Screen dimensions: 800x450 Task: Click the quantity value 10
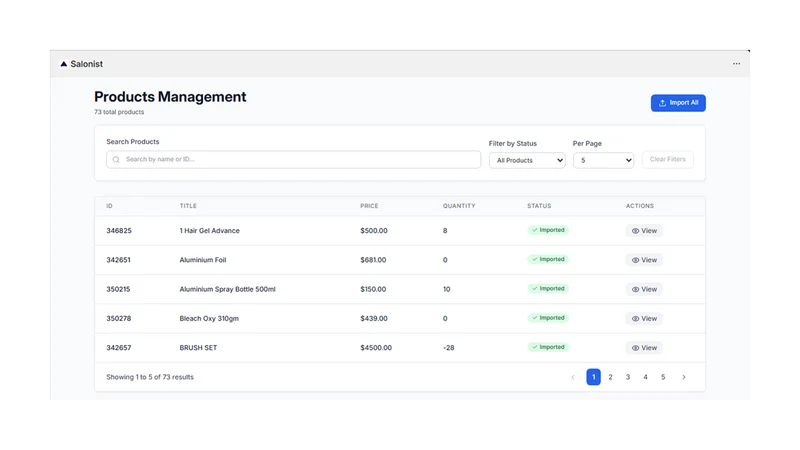tap(446, 289)
